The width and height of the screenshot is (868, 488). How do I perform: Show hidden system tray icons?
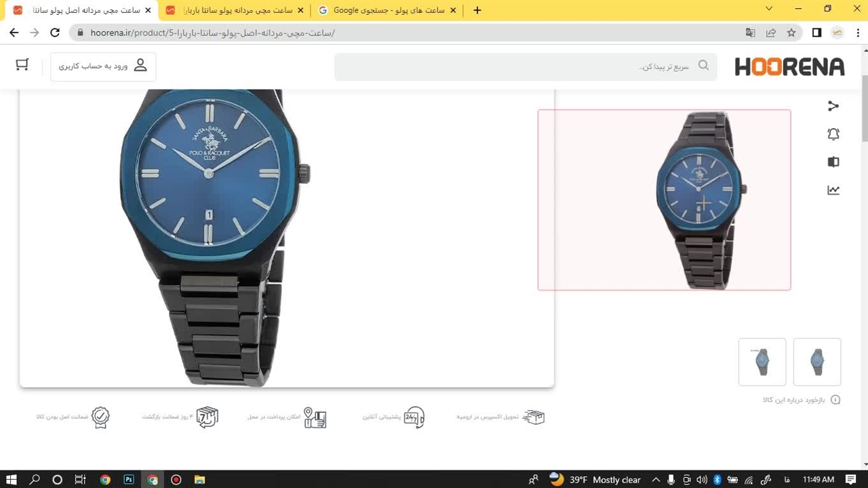pos(656,480)
